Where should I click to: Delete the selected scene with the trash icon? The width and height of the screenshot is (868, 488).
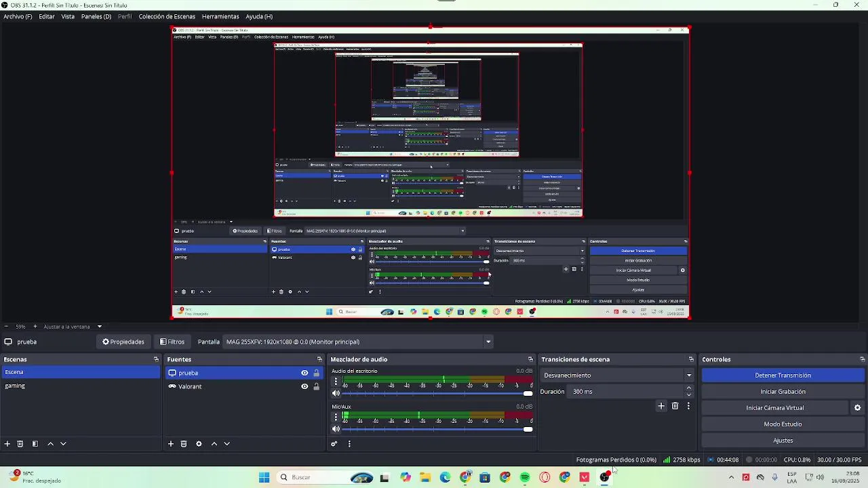[20, 444]
